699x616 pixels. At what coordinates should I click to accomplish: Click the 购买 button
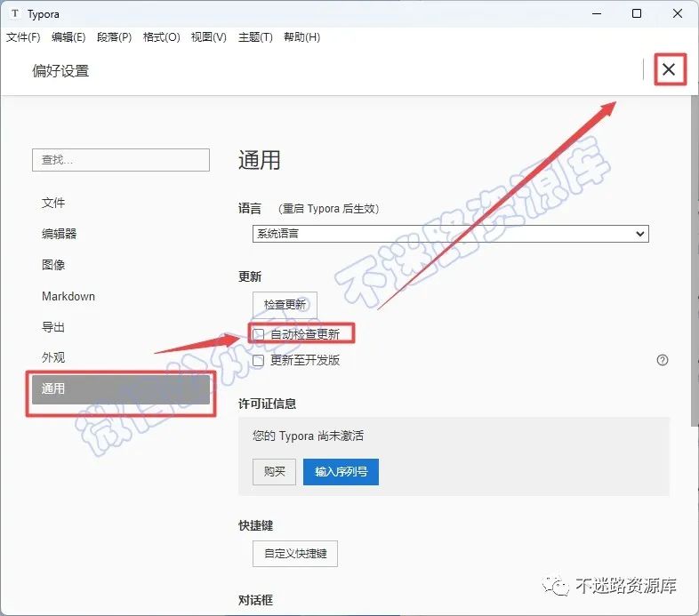click(274, 472)
